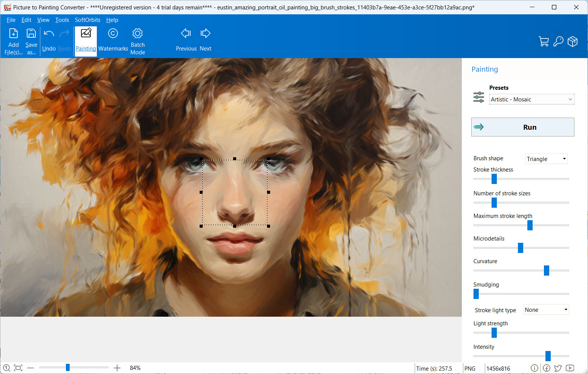The image size is (588, 374).
Task: Open the Watermarks tool
Action: (113, 41)
